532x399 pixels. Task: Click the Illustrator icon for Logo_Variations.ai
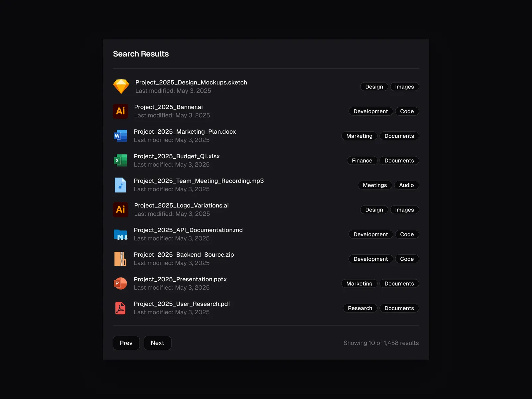point(120,209)
